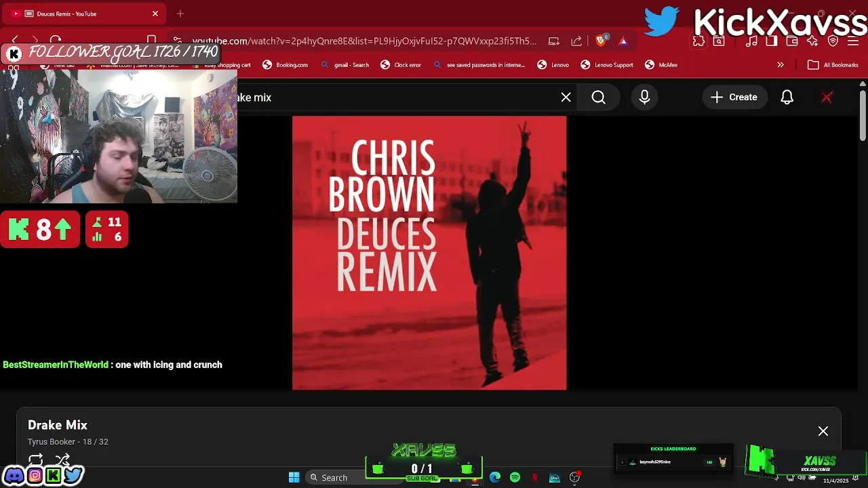Open the YouTube Create button
This screenshot has height=488, width=868.
pos(734,98)
